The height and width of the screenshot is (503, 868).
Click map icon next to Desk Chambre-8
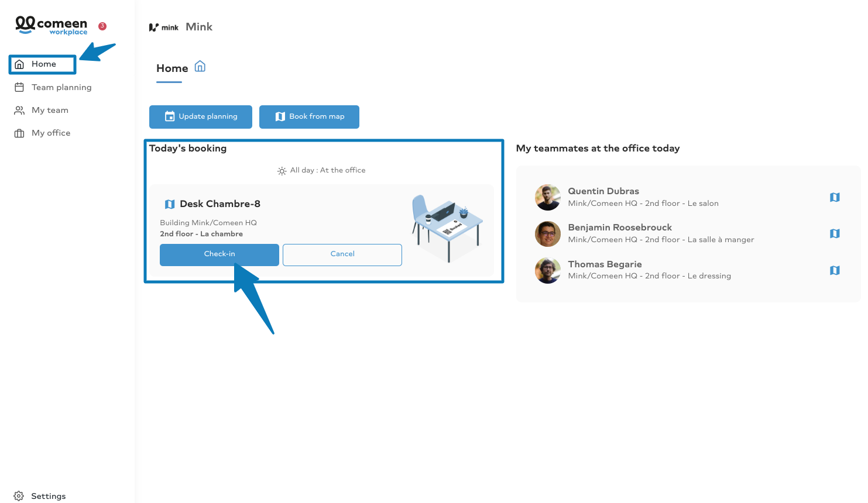click(x=170, y=204)
